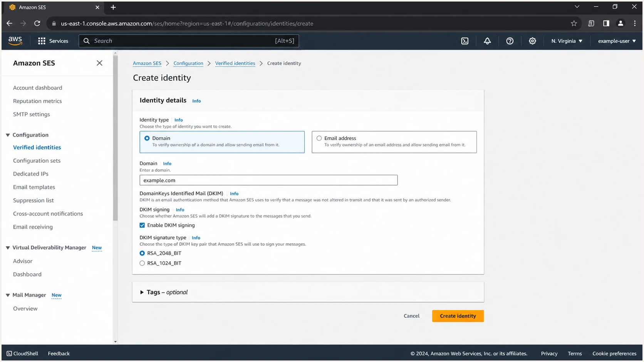This screenshot has width=644, height=362.
Task: Open the Services grid menu
Action: [53, 41]
